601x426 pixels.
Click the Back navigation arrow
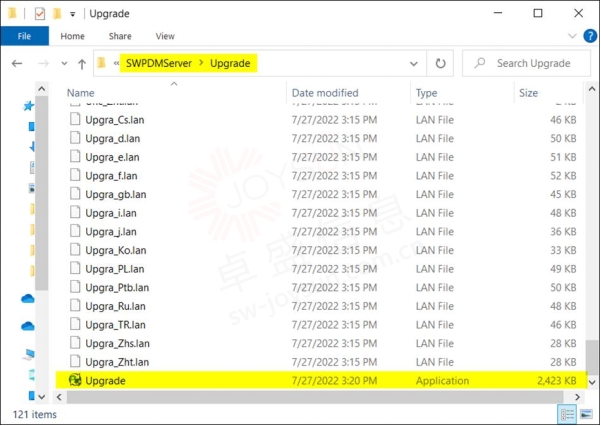[x=17, y=63]
